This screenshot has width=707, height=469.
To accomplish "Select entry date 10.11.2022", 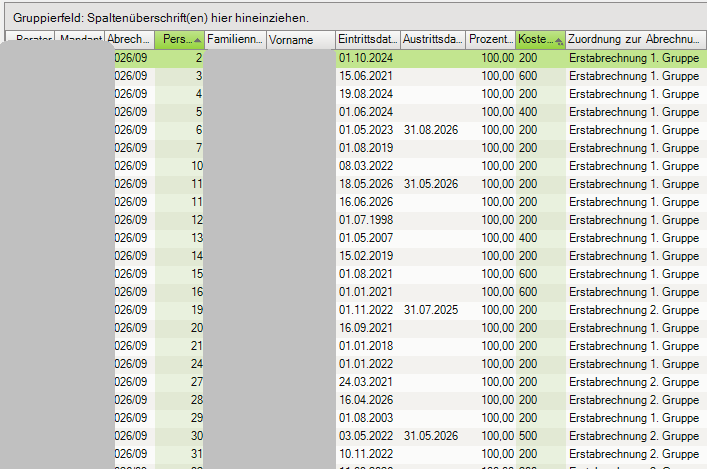I will pos(366,454).
